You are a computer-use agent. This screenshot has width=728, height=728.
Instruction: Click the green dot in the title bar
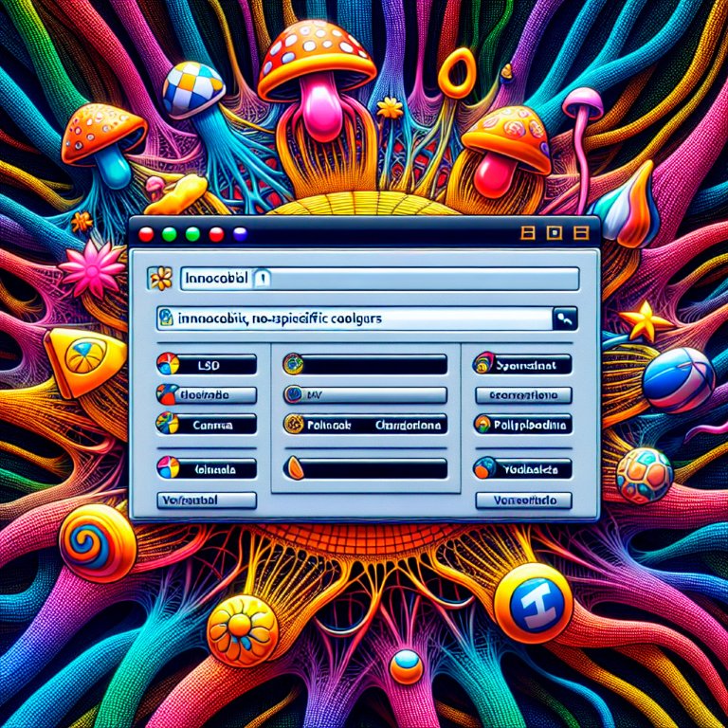[170, 233]
